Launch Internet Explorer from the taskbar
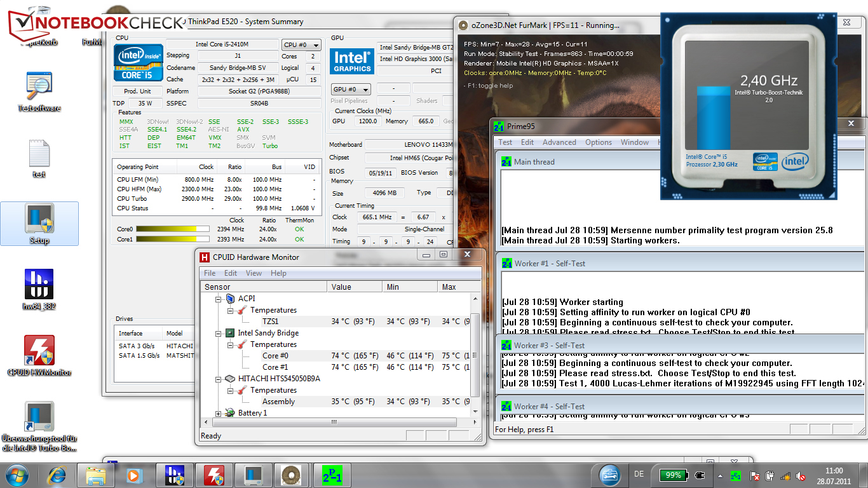 pyautogui.click(x=57, y=475)
